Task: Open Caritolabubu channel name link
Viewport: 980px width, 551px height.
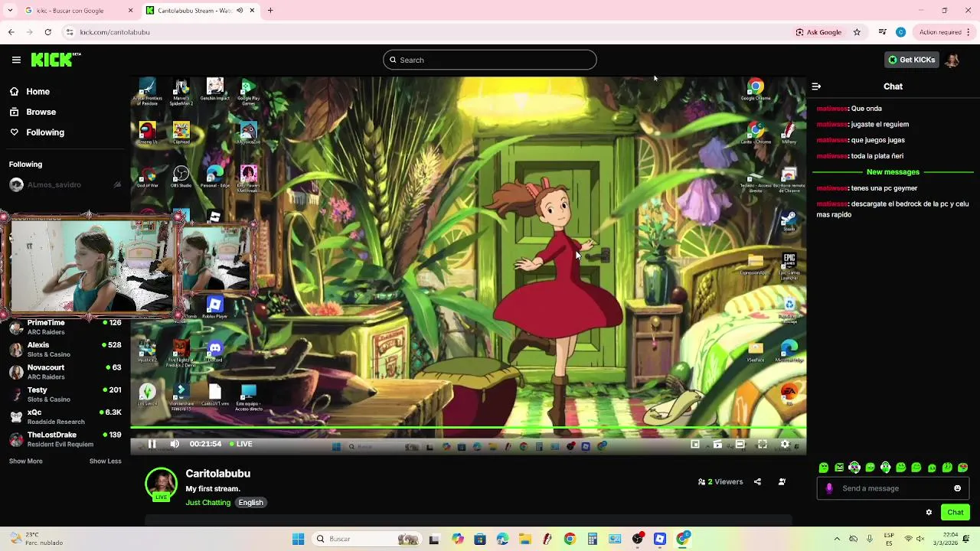Action: [218, 474]
